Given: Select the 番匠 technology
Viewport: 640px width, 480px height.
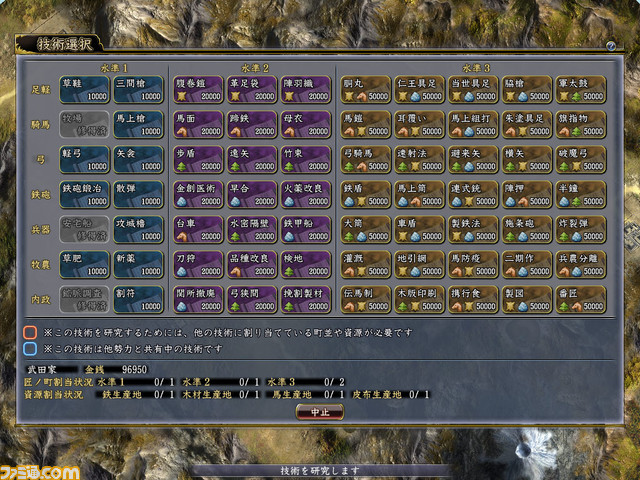Looking at the screenshot, I should [580, 300].
